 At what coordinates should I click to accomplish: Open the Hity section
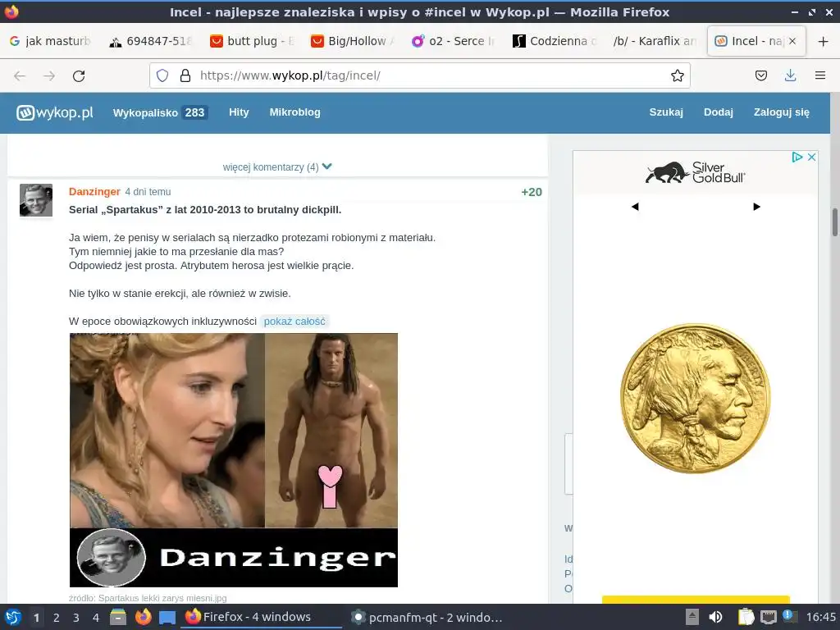click(239, 112)
